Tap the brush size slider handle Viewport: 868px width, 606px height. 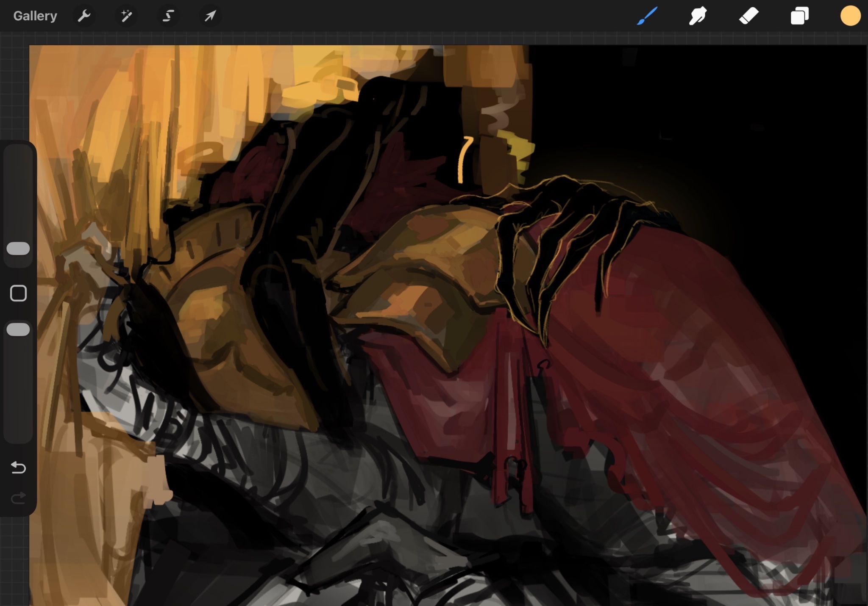(18, 249)
